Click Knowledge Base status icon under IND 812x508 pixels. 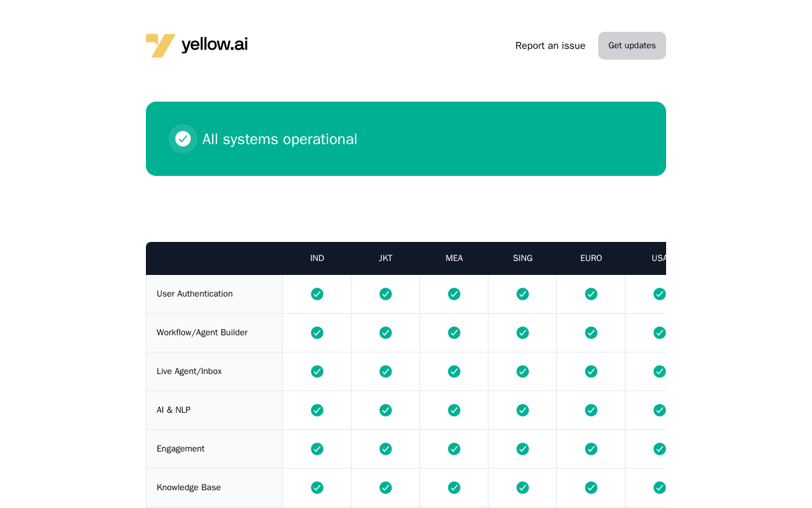coord(317,488)
